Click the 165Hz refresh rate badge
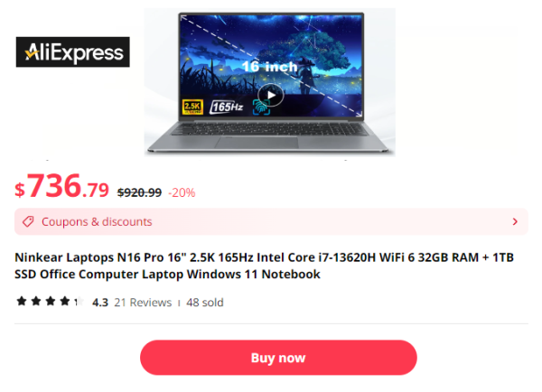The height and width of the screenshot is (392, 542). (x=227, y=107)
